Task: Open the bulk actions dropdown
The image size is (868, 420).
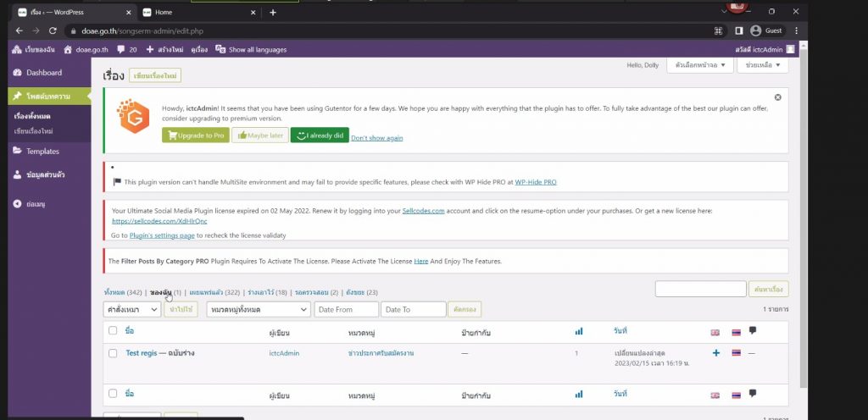Action: click(131, 310)
